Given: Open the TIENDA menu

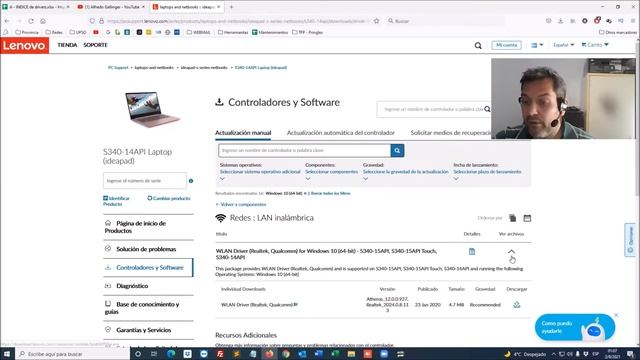Looking at the screenshot, I should pyautogui.click(x=67, y=45).
